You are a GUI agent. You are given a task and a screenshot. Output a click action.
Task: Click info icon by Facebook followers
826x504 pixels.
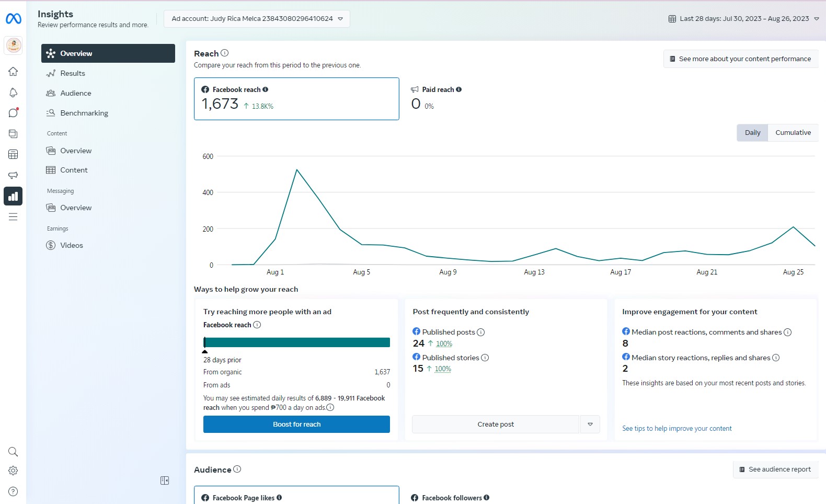[487, 498]
